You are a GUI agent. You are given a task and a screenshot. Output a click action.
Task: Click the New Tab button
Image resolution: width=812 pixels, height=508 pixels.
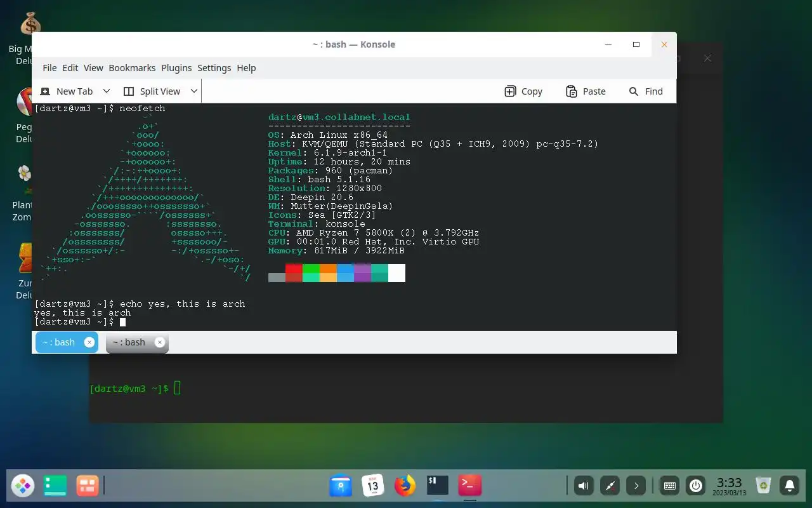click(67, 91)
